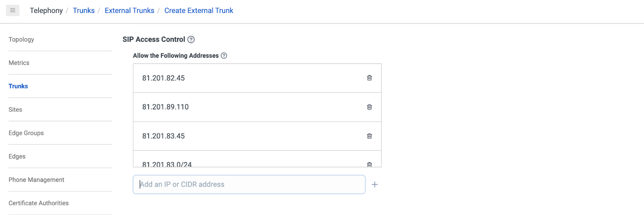Remove address 81.201.89.110 via its trash icon
Image resolution: width=644 pixels, height=215 pixels.
click(369, 107)
